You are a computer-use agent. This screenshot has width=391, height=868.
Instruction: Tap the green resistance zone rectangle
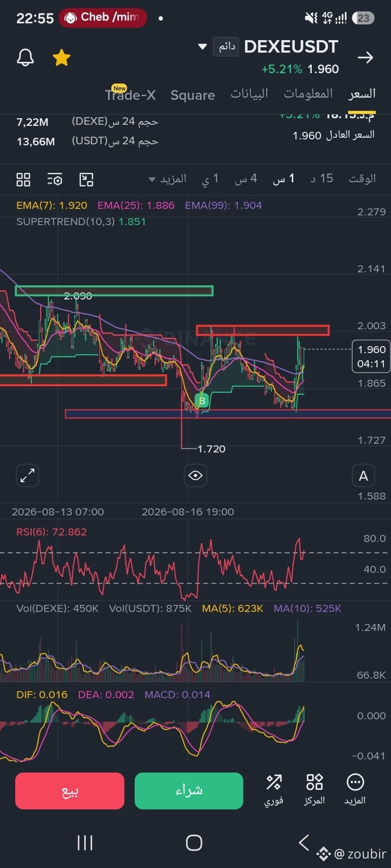pos(114,291)
